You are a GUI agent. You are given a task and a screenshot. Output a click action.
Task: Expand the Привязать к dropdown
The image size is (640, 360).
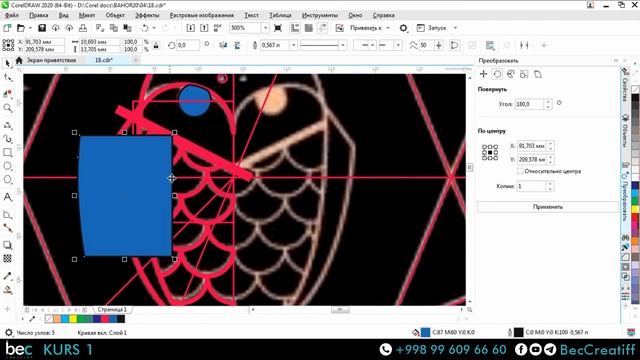tap(388, 28)
